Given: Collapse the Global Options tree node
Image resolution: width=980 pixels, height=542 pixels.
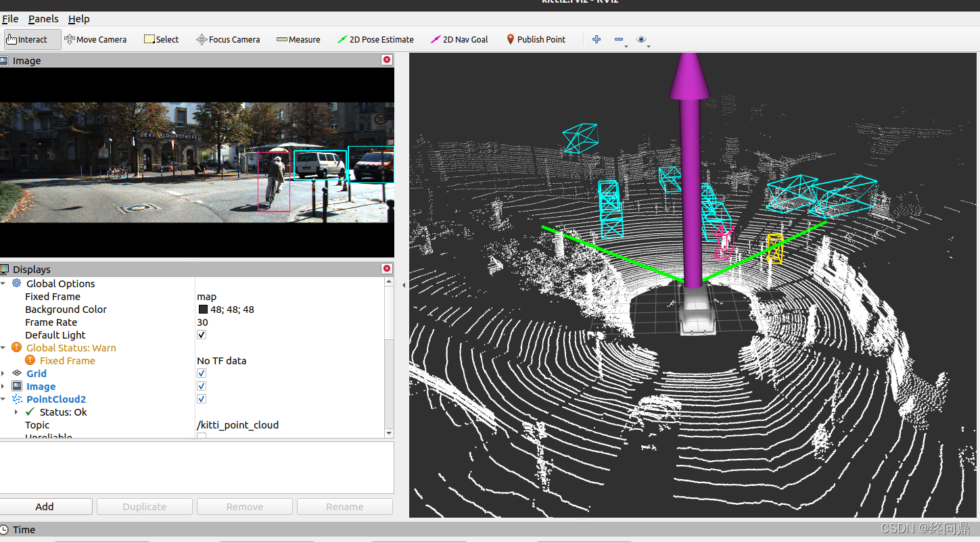Looking at the screenshot, I should pos(3,284).
